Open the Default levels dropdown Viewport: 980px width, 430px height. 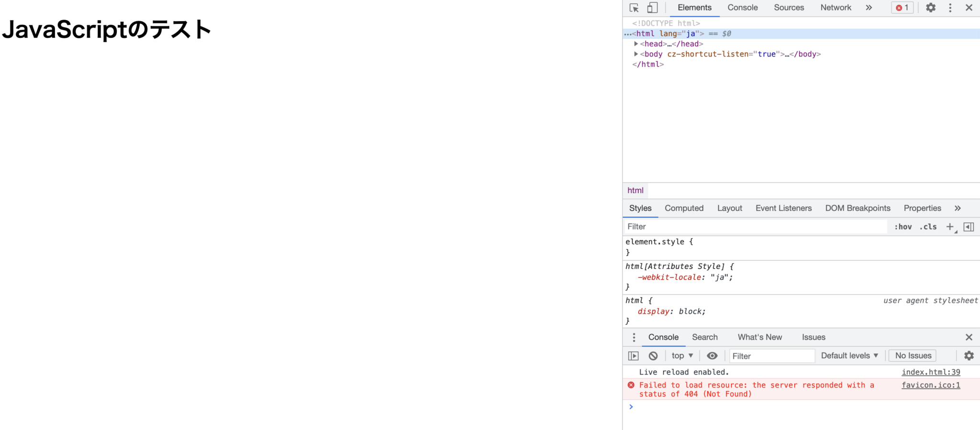849,356
